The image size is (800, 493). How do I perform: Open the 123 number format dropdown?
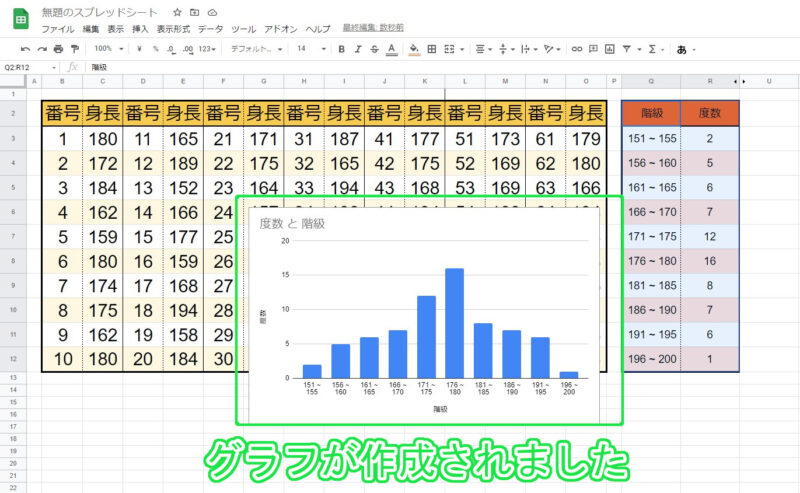(x=207, y=49)
